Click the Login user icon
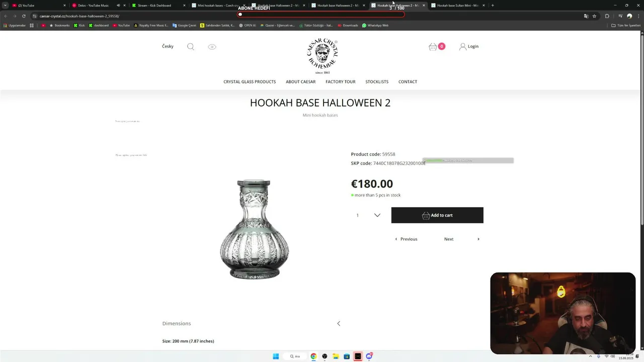644x362 pixels. [x=463, y=46]
